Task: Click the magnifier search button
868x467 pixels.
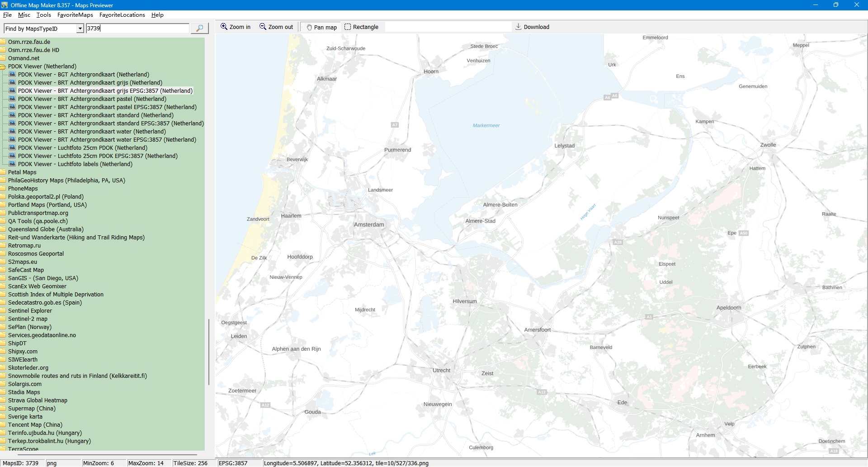Action: point(199,29)
